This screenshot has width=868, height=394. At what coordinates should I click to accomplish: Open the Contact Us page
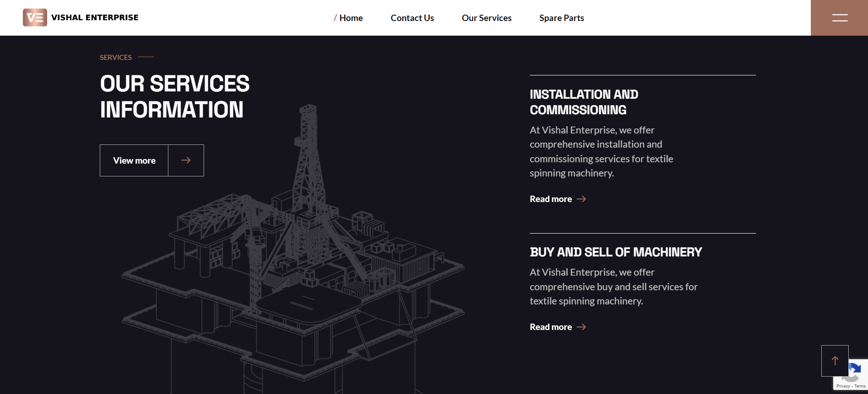pos(412,18)
